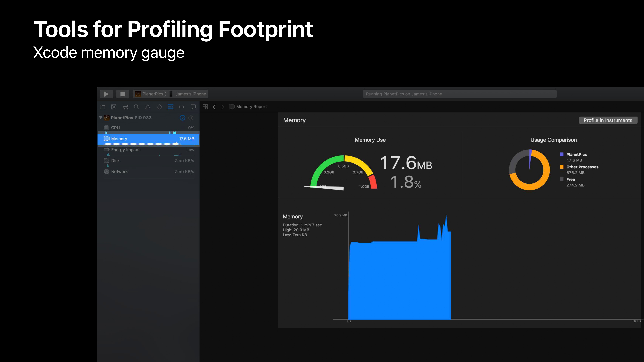Screen dimensions: 644x362
Task: Collapse the PlanetPics PID 933 disclosure triangle
Action: [x=100, y=118]
